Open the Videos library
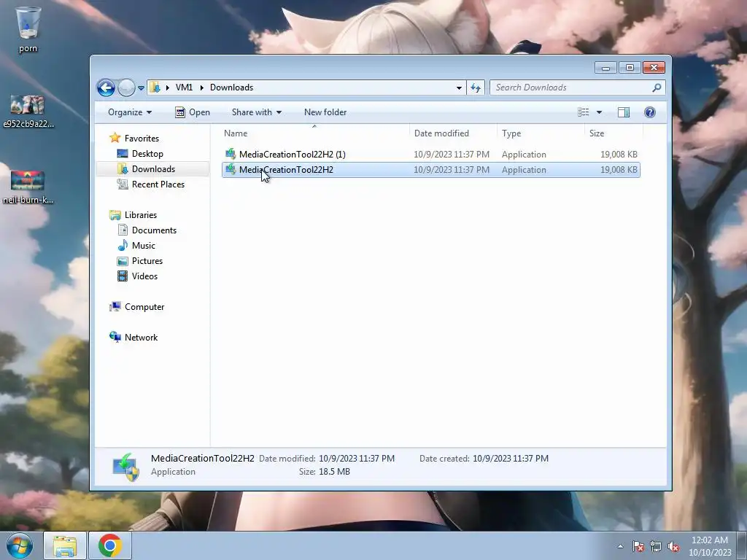This screenshot has height=560, width=747. (x=144, y=276)
